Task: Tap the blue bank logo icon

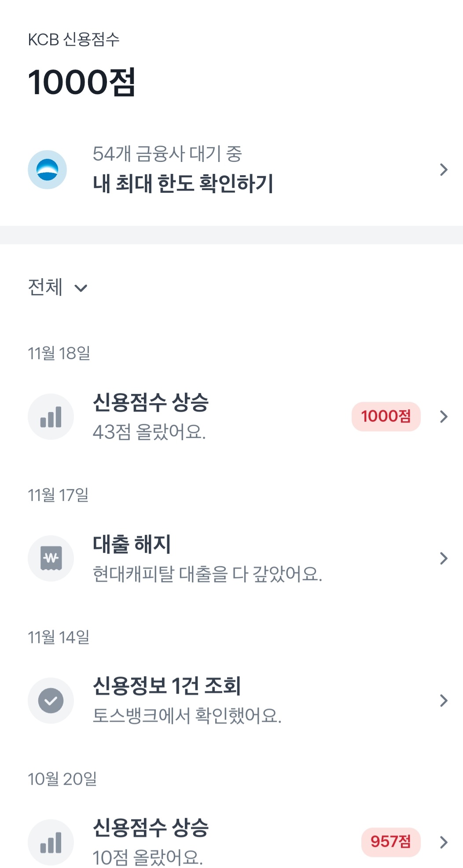Action: [47, 169]
